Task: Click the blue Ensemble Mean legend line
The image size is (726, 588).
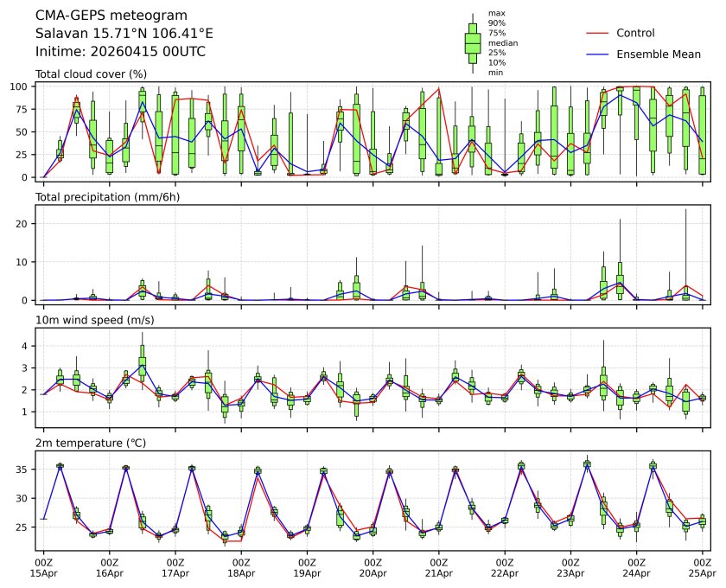Action: click(599, 54)
